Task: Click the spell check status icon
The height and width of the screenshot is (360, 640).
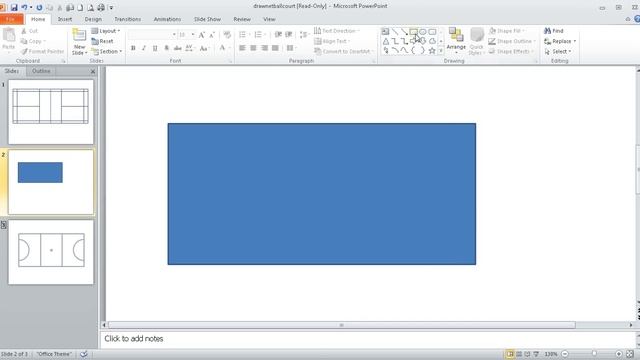Action: (84, 354)
